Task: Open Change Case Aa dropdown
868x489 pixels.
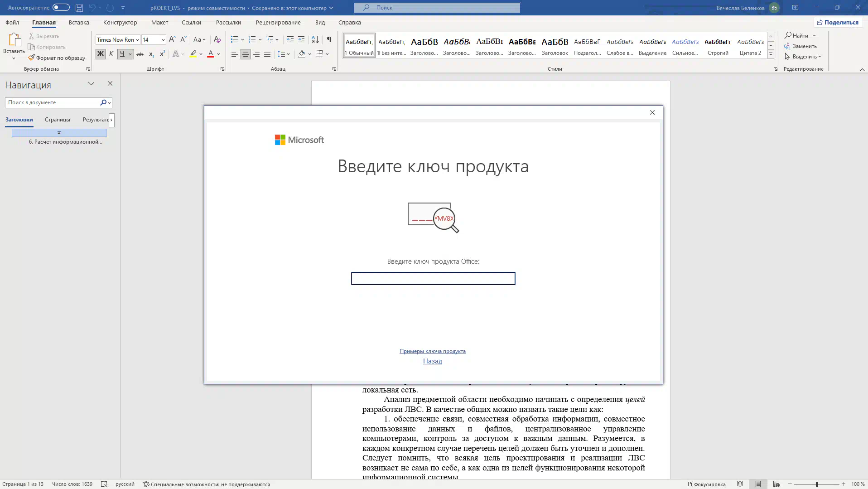Action: [199, 39]
